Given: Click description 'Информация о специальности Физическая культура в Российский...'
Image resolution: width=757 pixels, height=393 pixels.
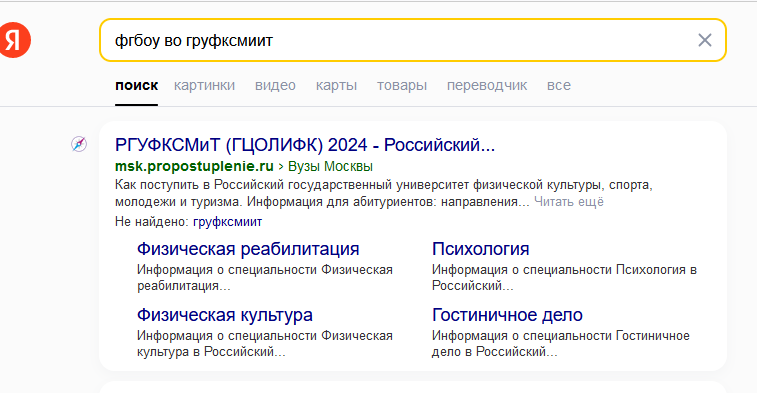Looking at the screenshot, I should coord(265,344).
